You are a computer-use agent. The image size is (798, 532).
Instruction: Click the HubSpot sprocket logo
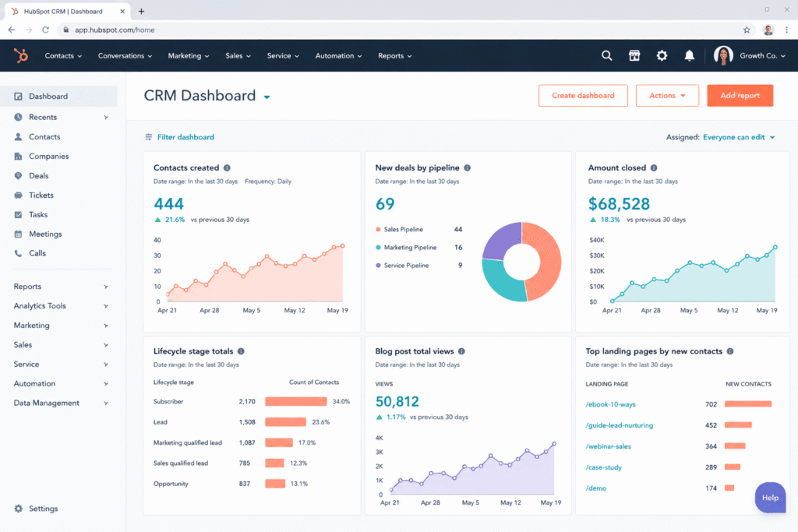[x=21, y=55]
